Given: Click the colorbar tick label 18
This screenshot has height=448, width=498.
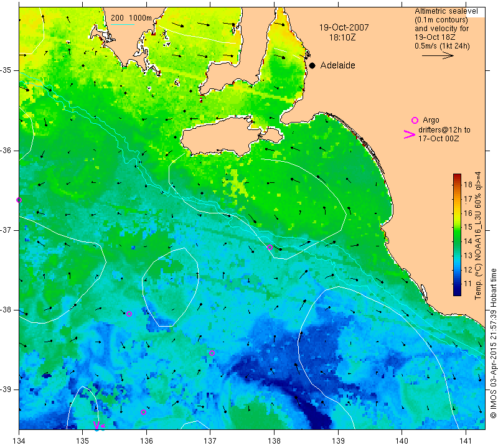Looking at the screenshot, I should tap(468, 184).
